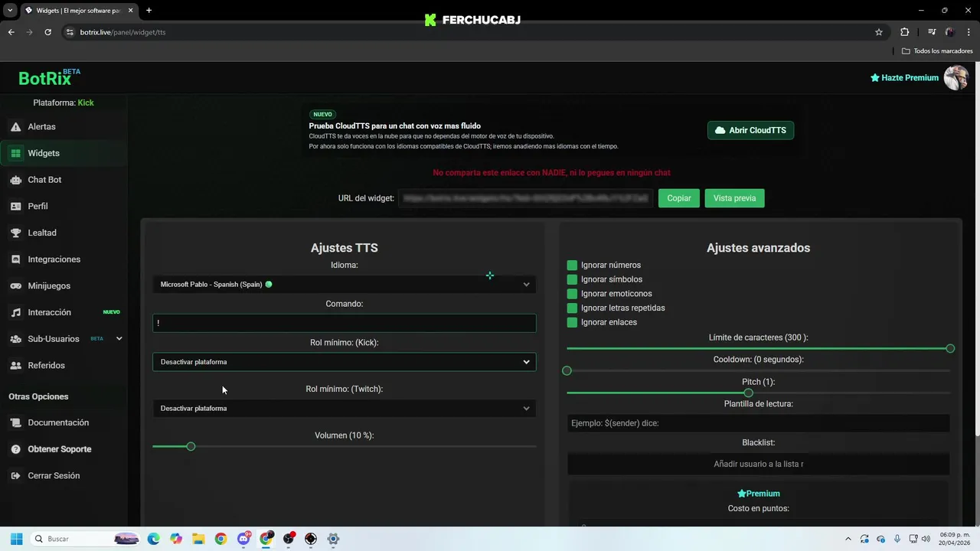Click the Documentación icon
980x551 pixels.
click(15, 422)
